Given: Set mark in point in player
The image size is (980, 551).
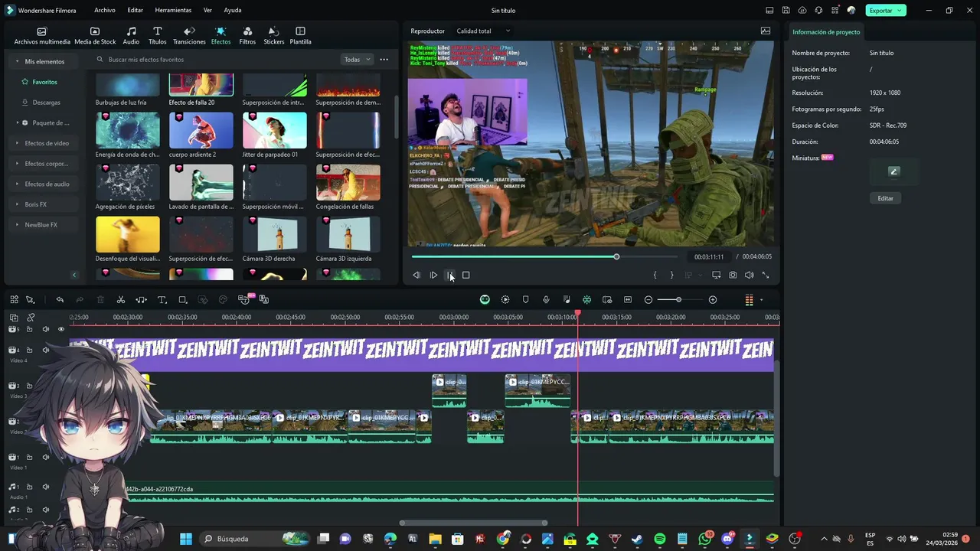Looking at the screenshot, I should [x=655, y=275].
